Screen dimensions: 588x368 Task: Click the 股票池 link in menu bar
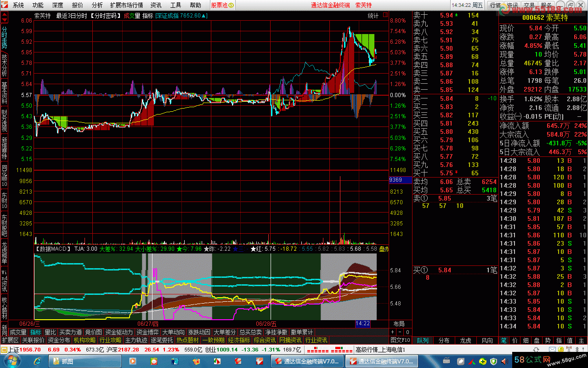[219, 6]
